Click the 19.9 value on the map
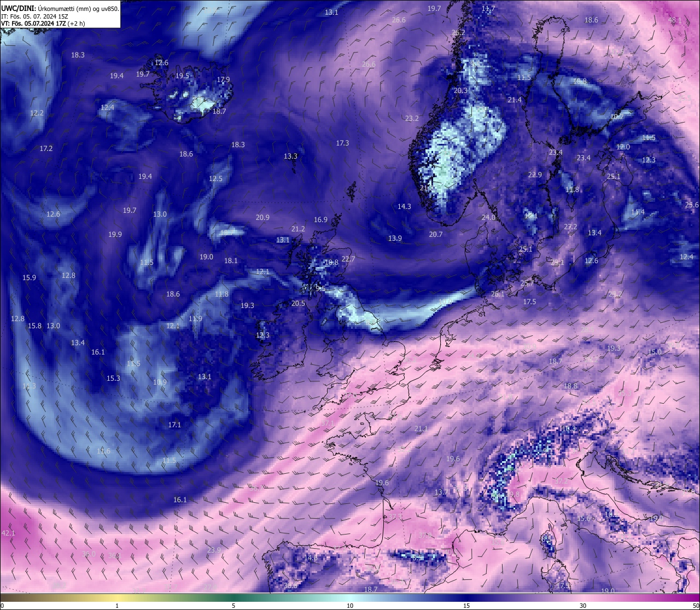Screen dimensions: 700x610 [115, 235]
